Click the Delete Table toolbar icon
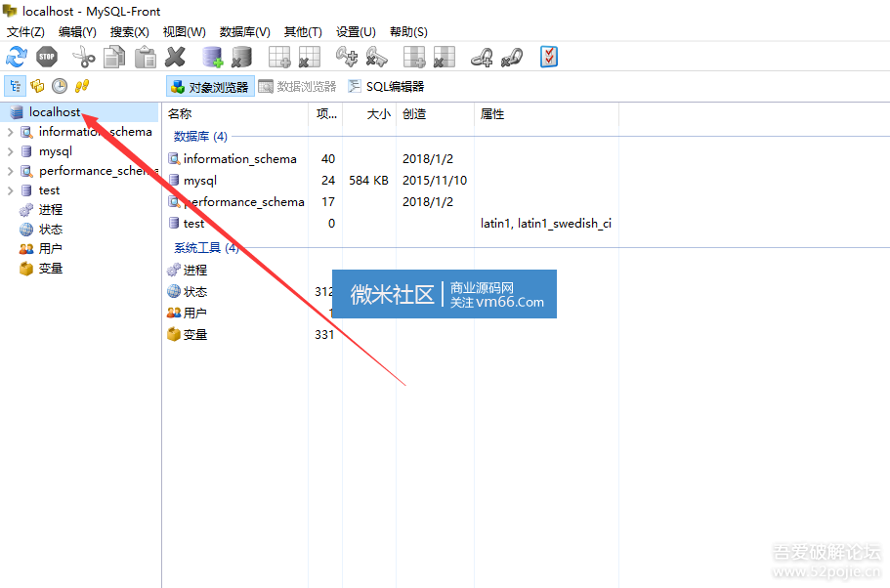Image resolution: width=890 pixels, height=588 pixels. [310, 57]
